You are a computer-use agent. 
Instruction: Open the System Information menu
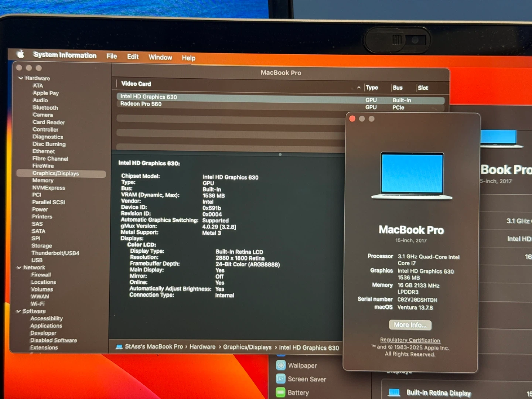tap(65, 55)
